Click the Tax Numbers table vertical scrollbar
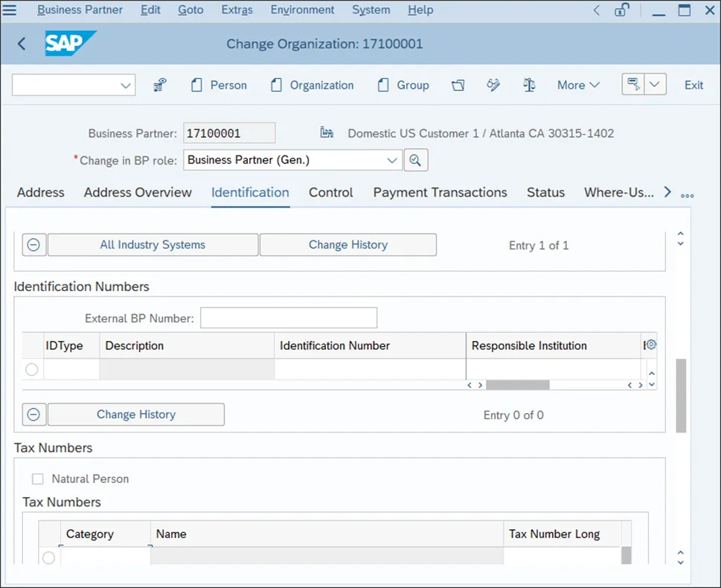This screenshot has width=721, height=588. (x=627, y=555)
